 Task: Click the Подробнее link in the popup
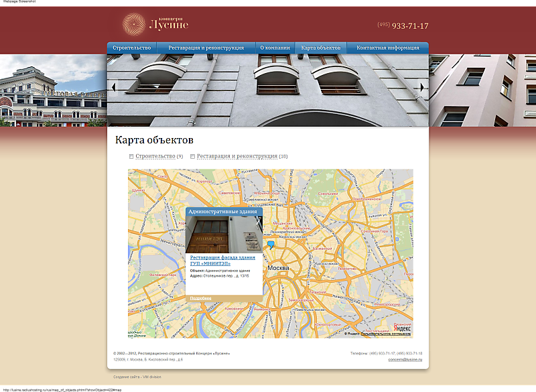click(x=200, y=298)
